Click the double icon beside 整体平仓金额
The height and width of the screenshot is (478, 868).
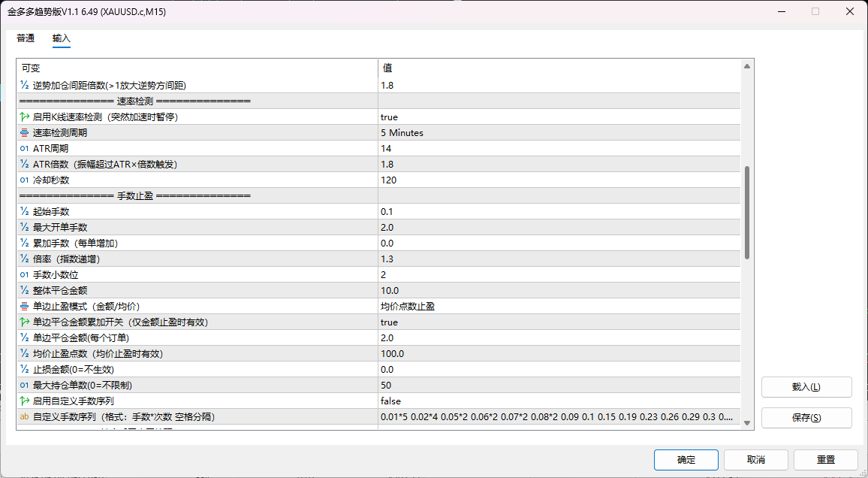(x=24, y=291)
